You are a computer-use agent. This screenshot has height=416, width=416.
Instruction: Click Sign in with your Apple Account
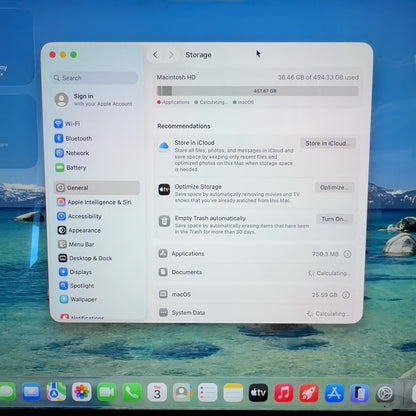point(94,100)
